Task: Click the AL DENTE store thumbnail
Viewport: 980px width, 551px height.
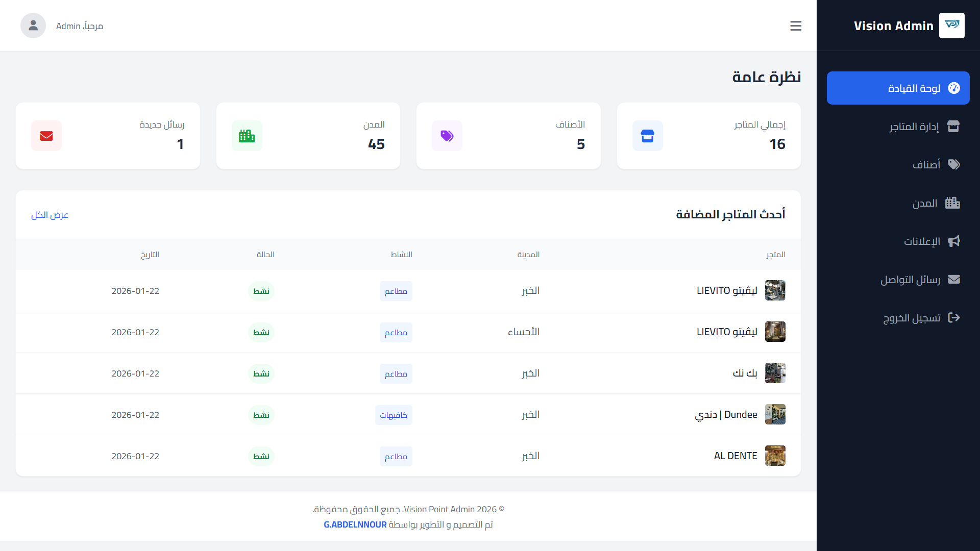Action: click(x=775, y=456)
